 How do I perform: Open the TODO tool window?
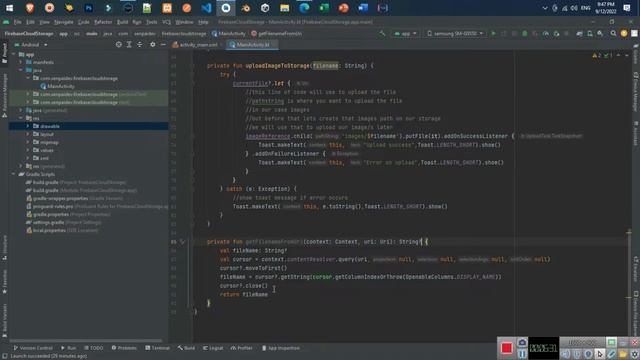pyautogui.click(x=93, y=348)
